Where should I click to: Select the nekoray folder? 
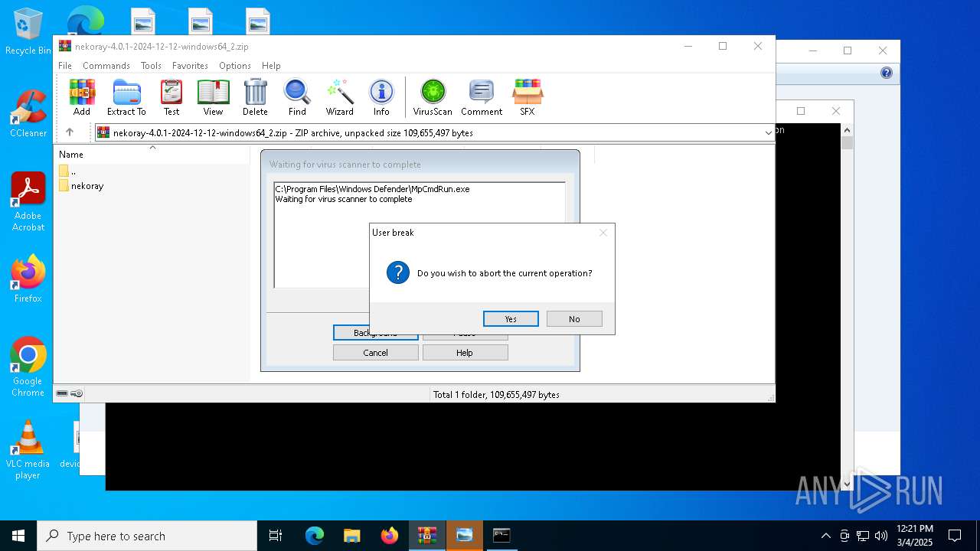pos(80,186)
